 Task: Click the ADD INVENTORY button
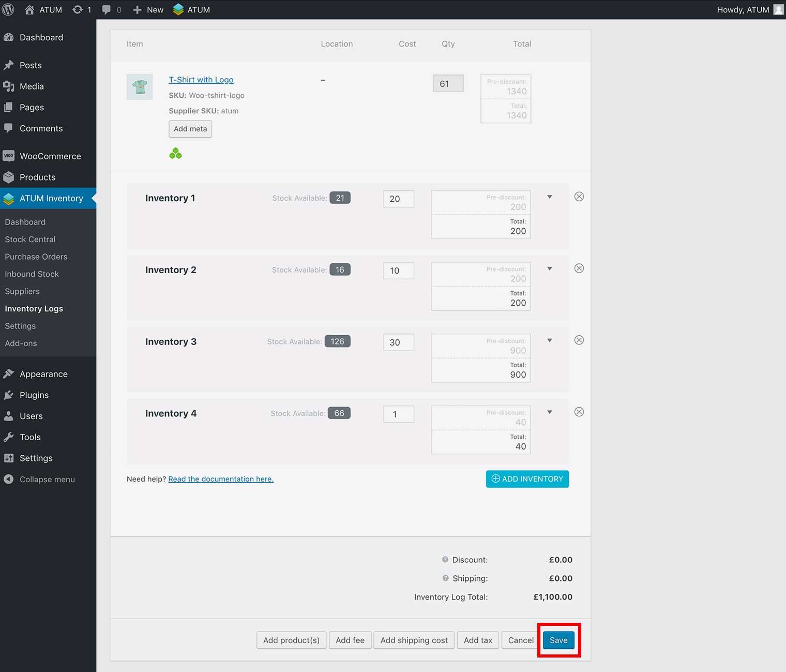tap(527, 479)
